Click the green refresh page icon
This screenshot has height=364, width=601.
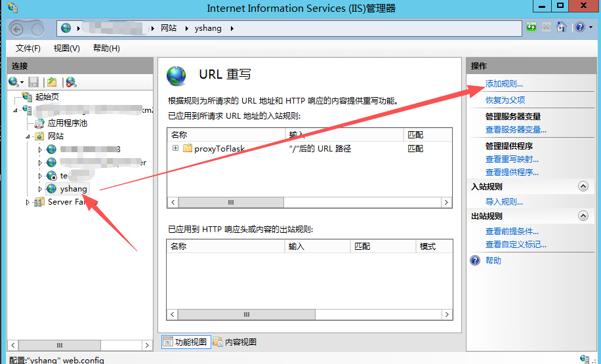pos(531,27)
